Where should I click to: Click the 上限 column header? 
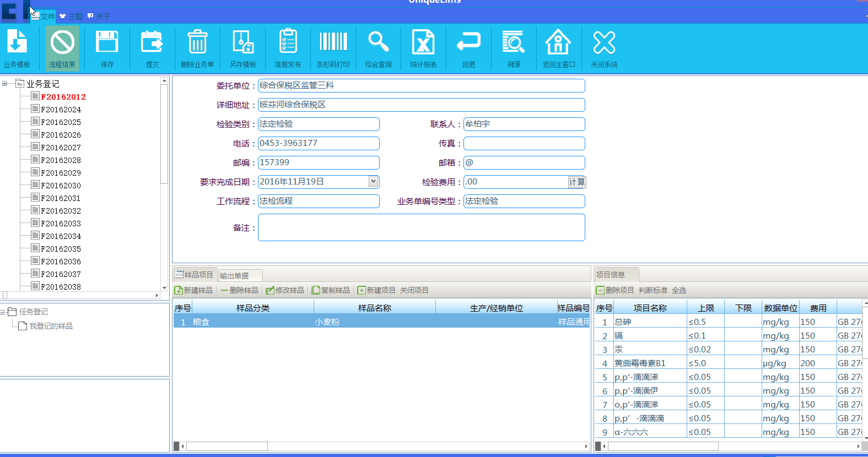click(706, 308)
